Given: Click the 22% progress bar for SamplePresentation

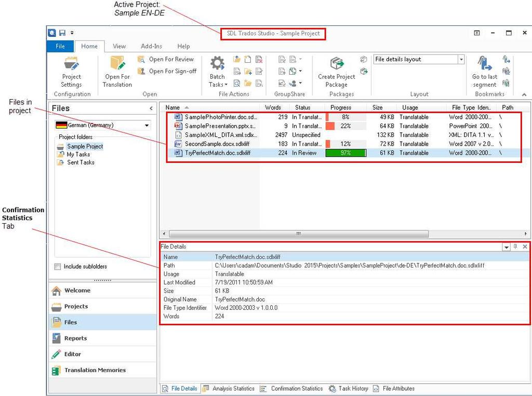Looking at the screenshot, I should 345,126.
